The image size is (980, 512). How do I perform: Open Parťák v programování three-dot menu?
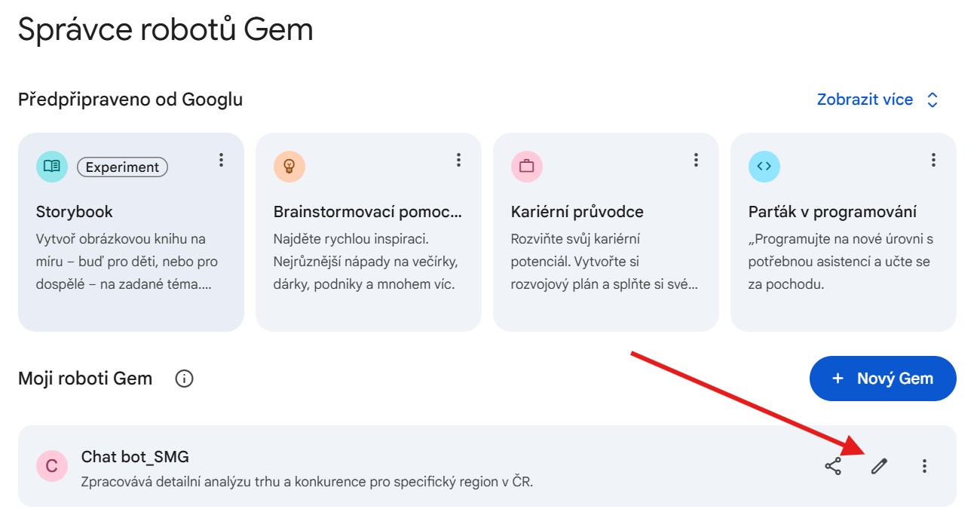pos(933,160)
